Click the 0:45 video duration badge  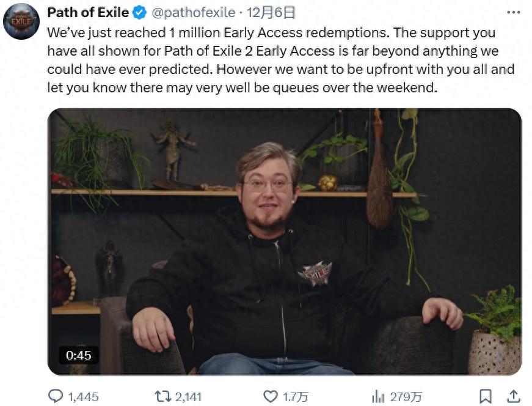coord(78,355)
